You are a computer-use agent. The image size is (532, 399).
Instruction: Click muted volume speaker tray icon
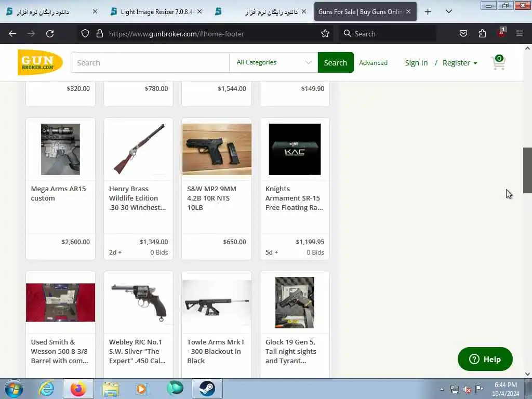coord(467,390)
